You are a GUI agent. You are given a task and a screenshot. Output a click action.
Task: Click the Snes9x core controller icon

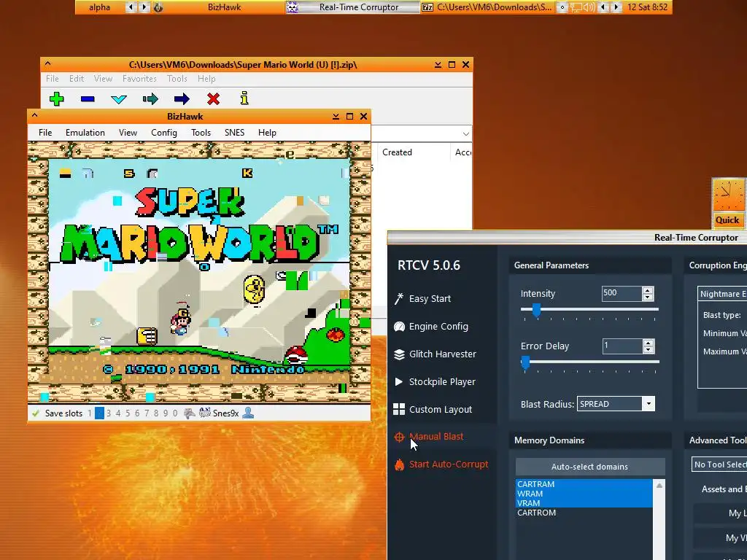coord(205,413)
